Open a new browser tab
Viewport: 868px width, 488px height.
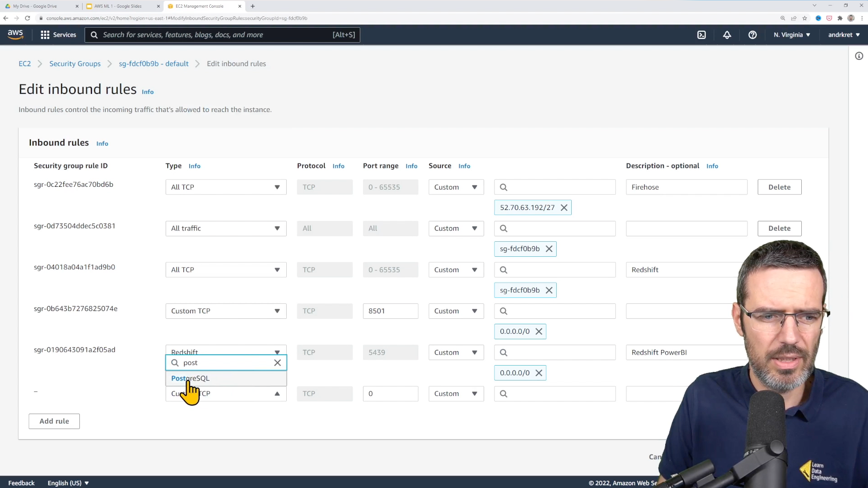tap(253, 6)
